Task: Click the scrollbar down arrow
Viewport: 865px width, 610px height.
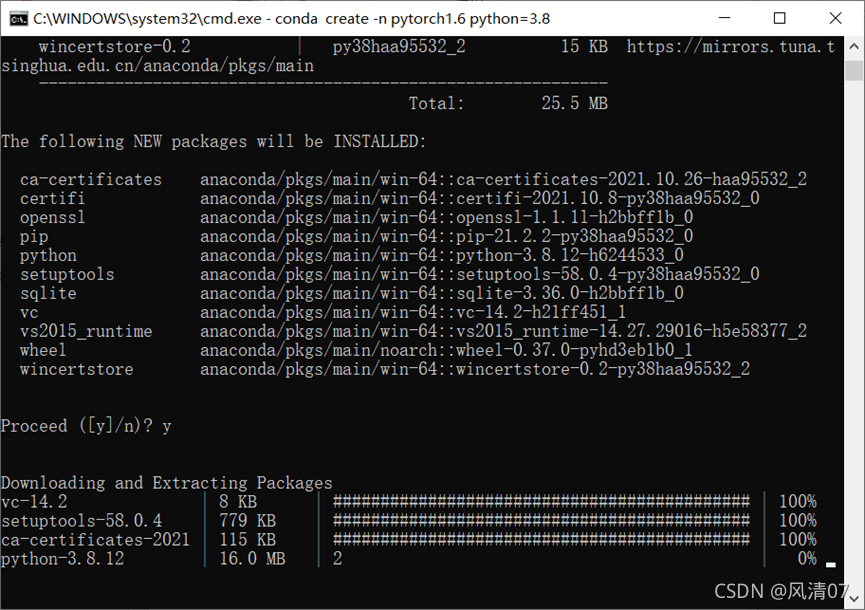Action: [x=854, y=597]
